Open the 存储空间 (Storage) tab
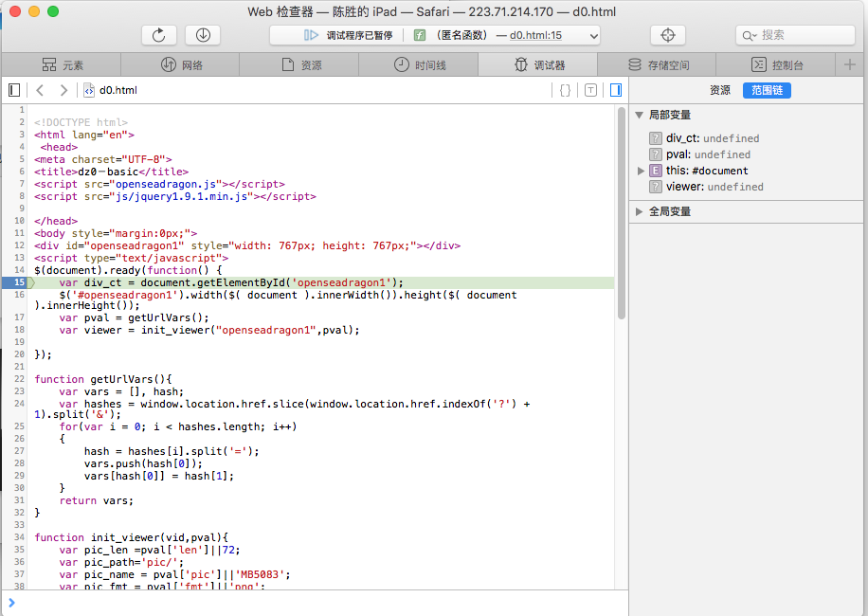Viewport: 868px width, 616px height. (657, 65)
